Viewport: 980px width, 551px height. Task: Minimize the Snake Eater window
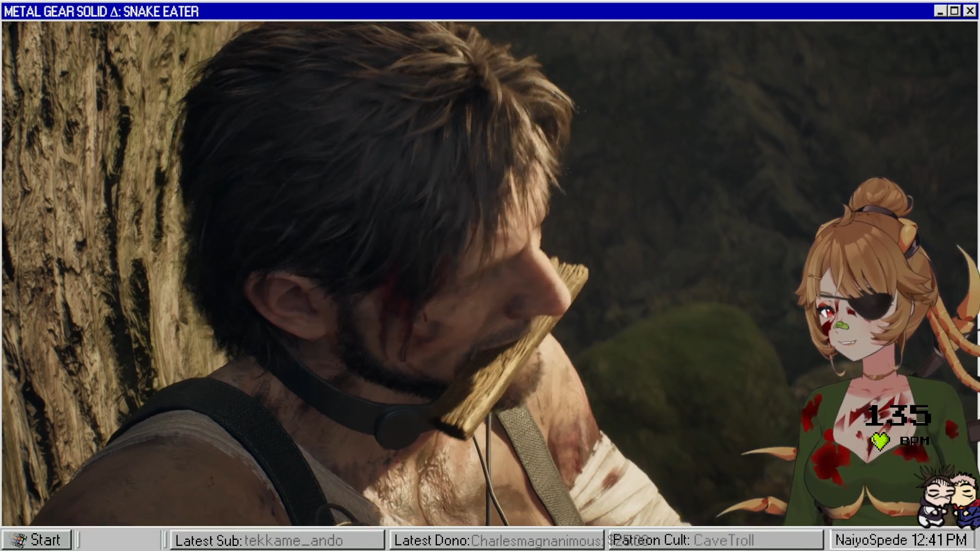point(940,11)
